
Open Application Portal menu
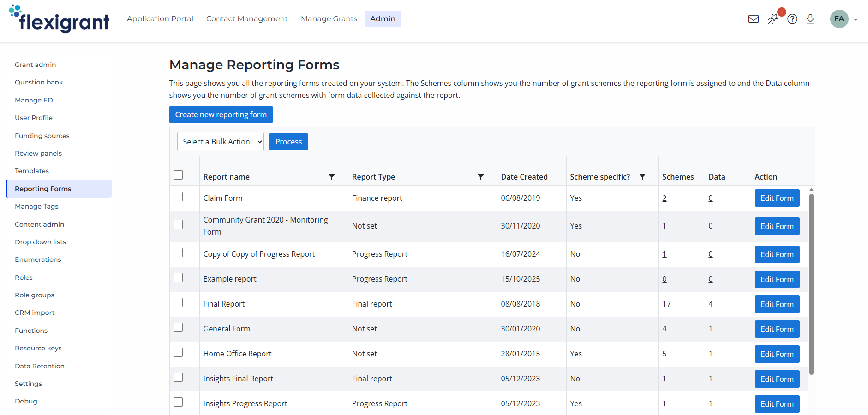click(160, 19)
